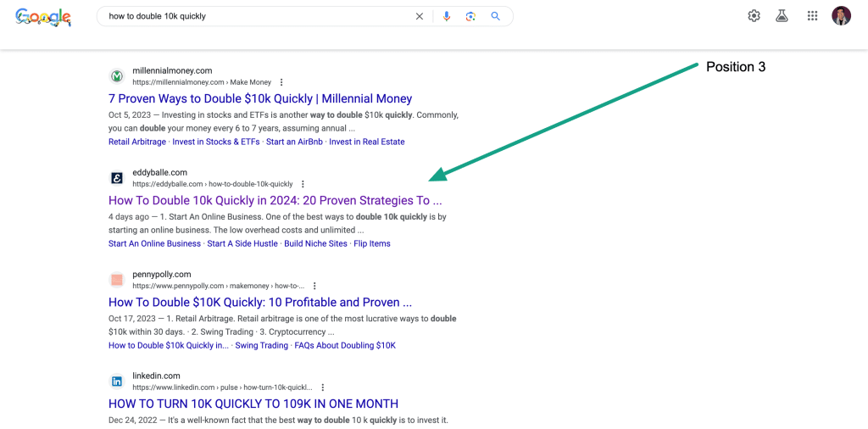Clear the search box text
The image size is (868, 429).
[419, 16]
